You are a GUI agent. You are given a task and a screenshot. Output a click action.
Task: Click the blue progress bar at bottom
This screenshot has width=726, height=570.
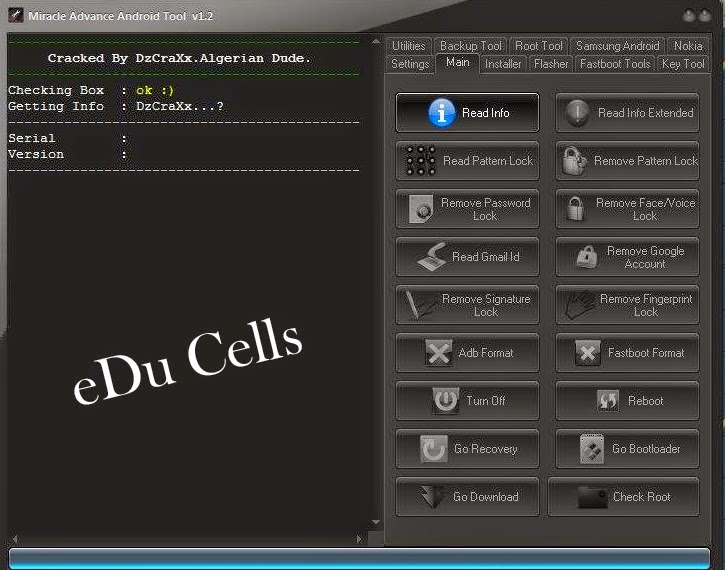point(359,557)
